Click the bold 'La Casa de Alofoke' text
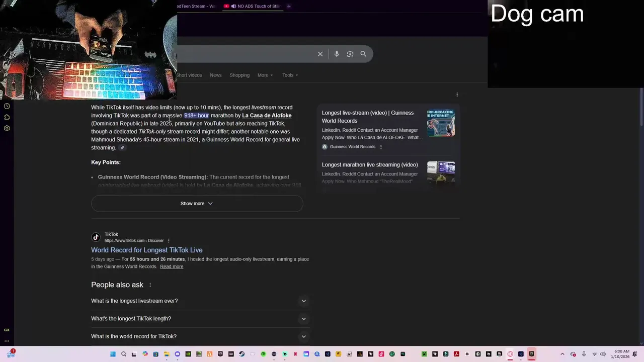Screen dimensions: 644x362 [267, 116]
